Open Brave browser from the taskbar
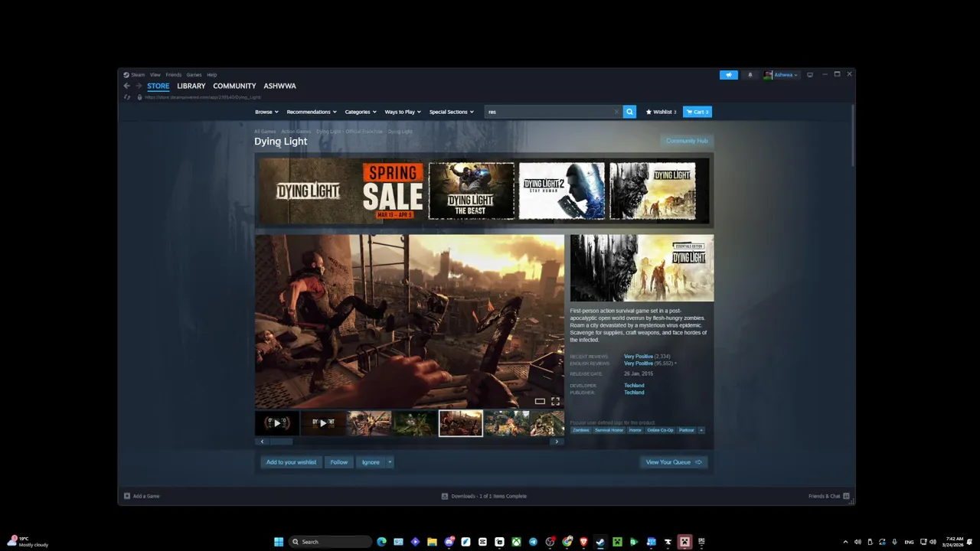 point(583,542)
